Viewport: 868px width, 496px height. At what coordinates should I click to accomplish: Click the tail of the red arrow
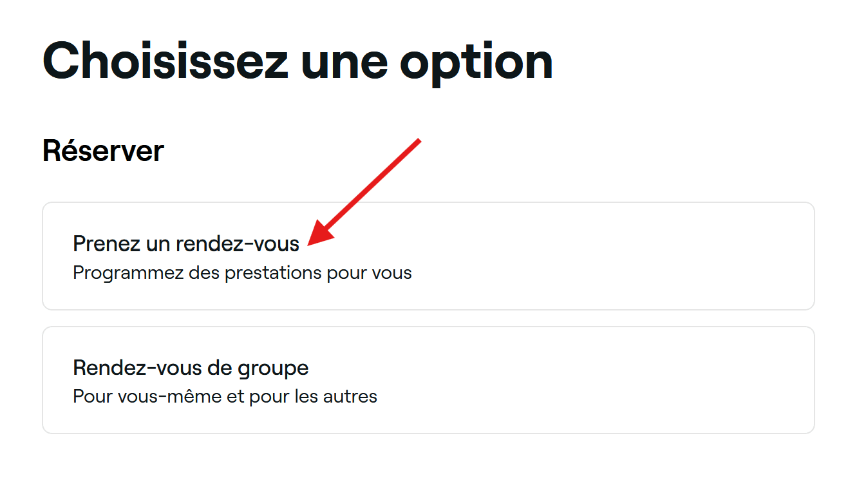[x=416, y=142]
